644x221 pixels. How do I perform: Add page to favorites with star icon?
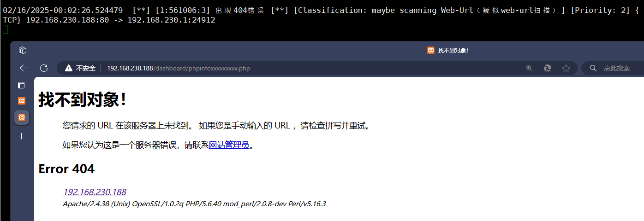[566, 68]
